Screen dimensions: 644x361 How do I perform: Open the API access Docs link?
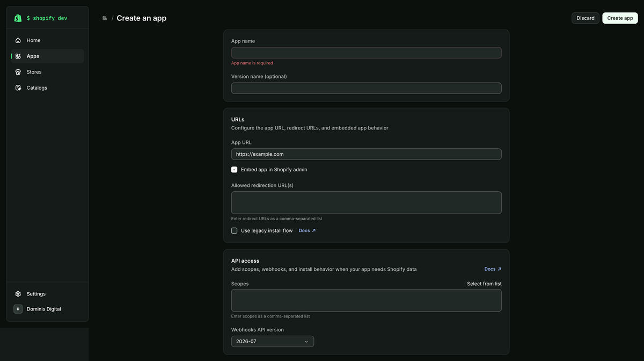pos(493,269)
